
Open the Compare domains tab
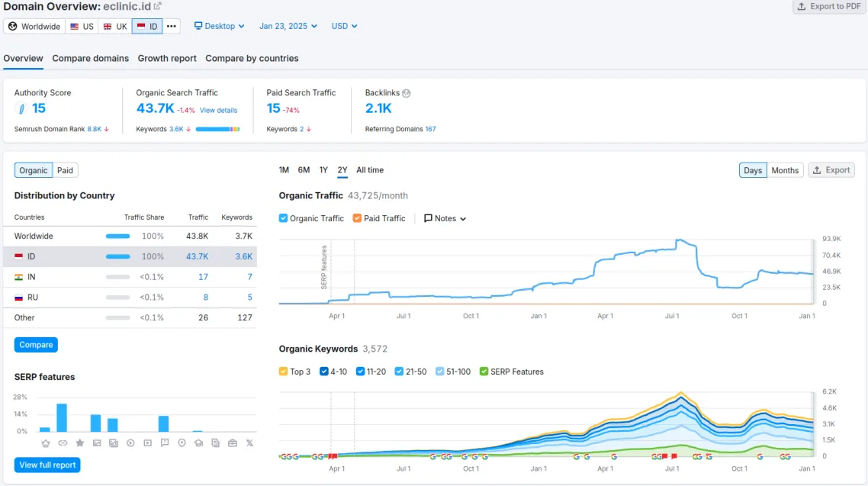click(x=90, y=58)
